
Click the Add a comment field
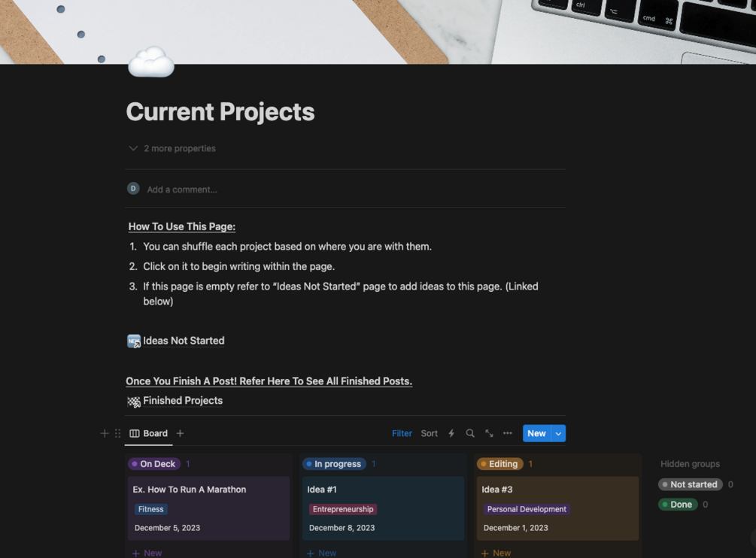[x=182, y=190]
